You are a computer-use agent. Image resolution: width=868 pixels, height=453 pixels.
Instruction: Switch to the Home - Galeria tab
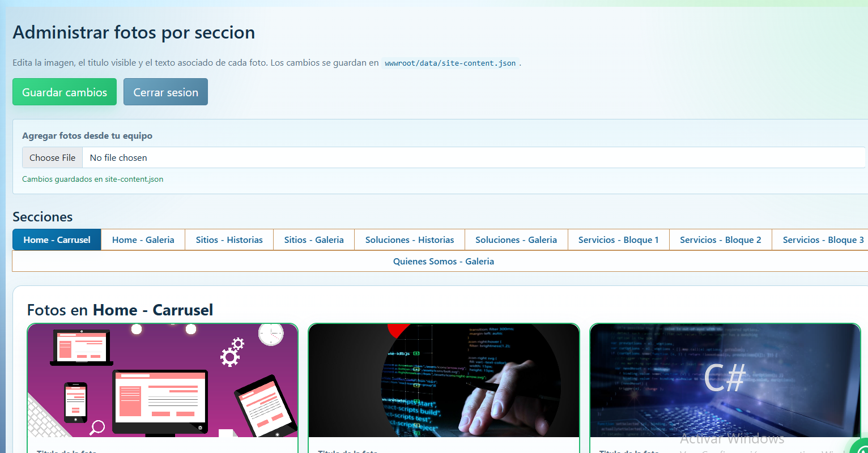143,240
